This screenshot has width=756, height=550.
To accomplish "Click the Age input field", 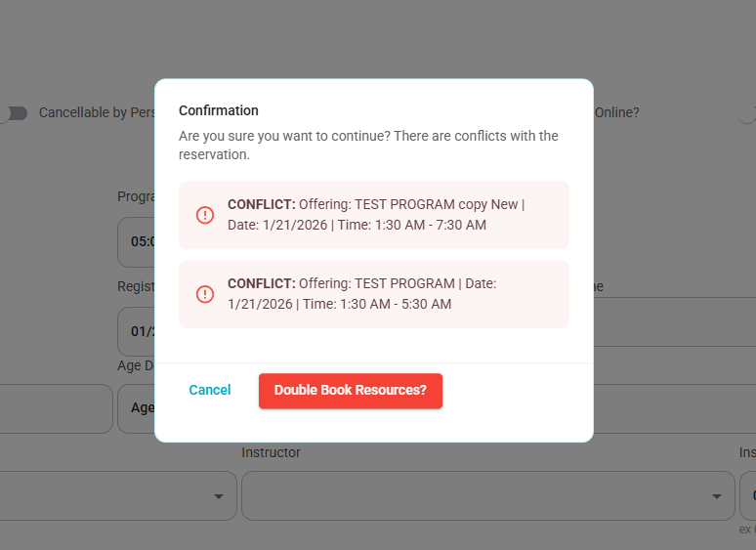I will 137,408.
